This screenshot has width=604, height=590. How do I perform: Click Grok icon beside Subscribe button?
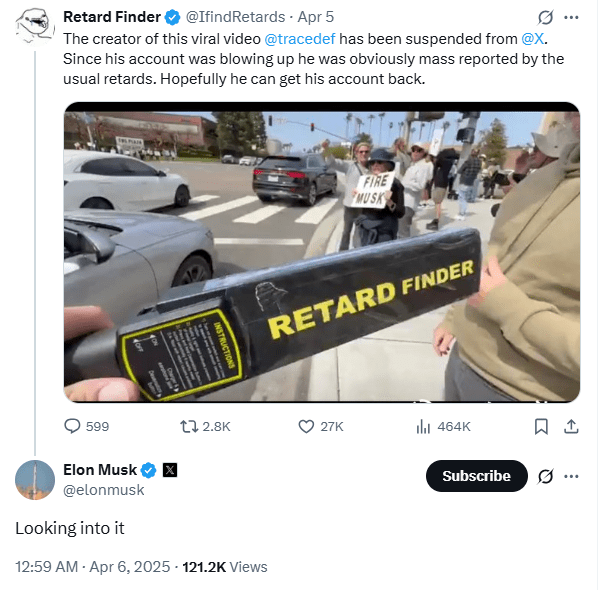pos(545,476)
